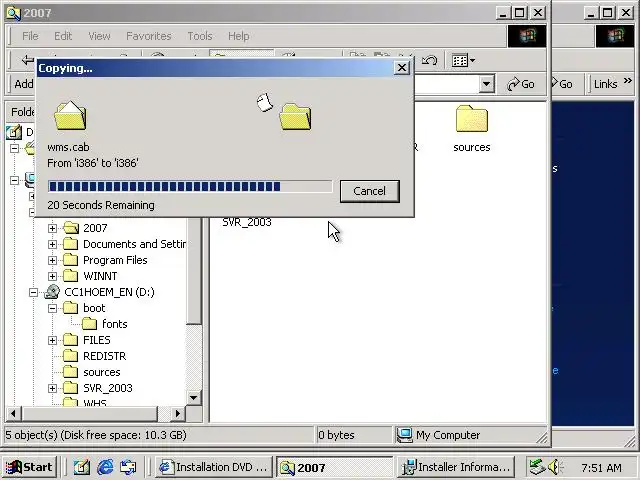Click the 2007 window title icon
Image resolution: width=640 pixels, height=480 pixels.
pos(13,13)
